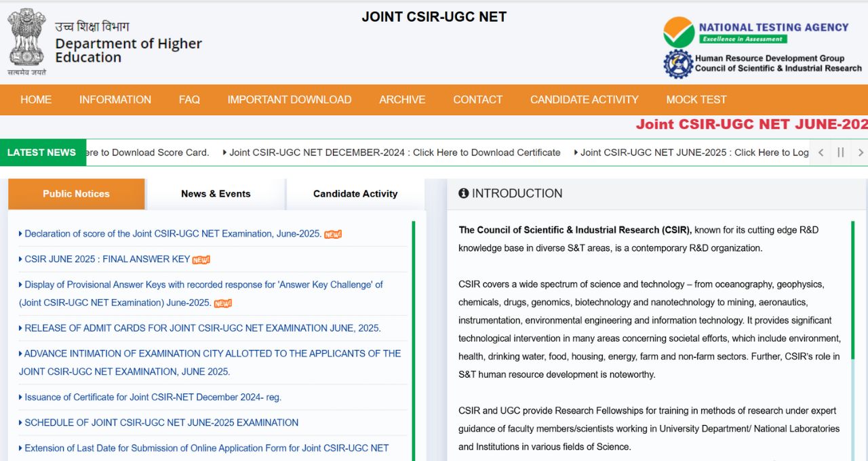Click the CSIR gear emblem logo
The width and height of the screenshot is (868, 461).
pos(677,64)
